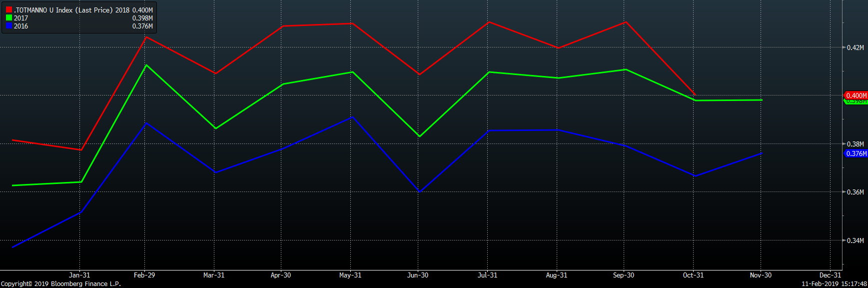Click the red 2018 legend color swatch
This screenshot has height=288, width=868.
(8, 10)
